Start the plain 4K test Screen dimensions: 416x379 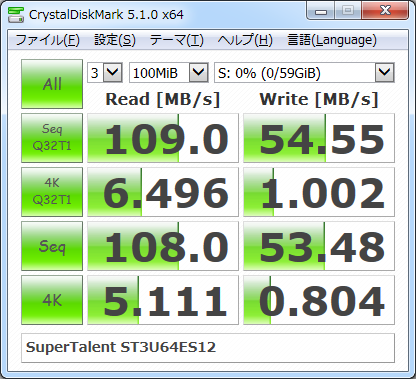[x=52, y=300]
